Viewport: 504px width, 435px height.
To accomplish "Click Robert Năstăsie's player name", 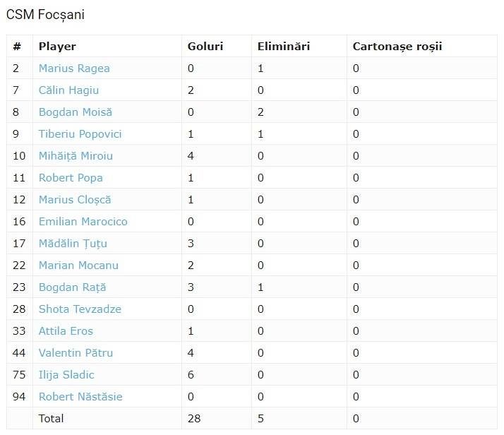I will (80, 397).
